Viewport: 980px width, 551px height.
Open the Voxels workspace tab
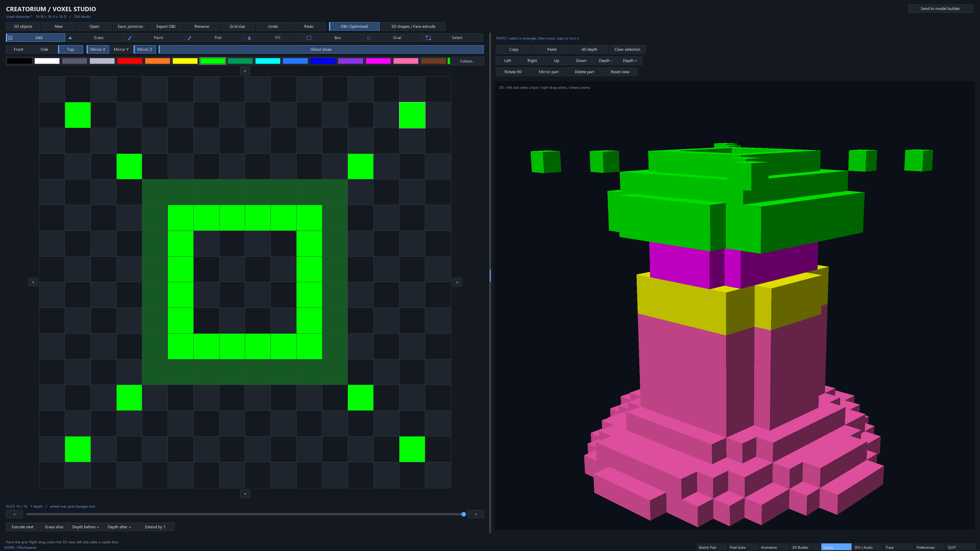click(x=836, y=547)
